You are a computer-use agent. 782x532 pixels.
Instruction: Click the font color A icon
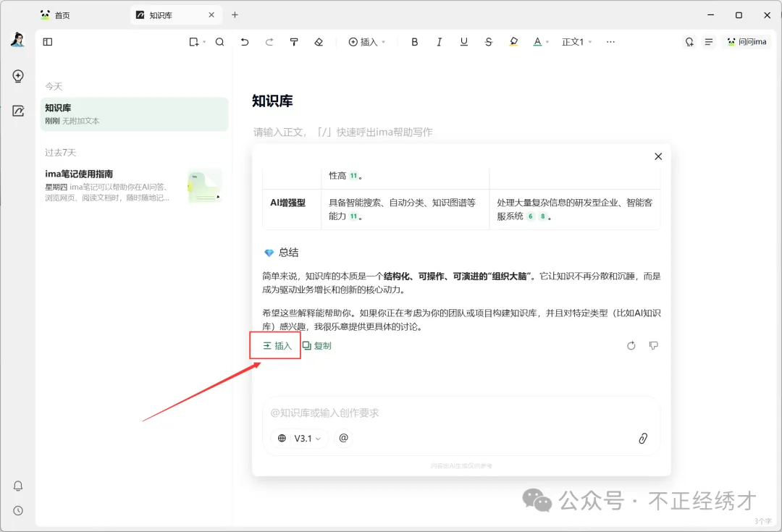tap(537, 42)
